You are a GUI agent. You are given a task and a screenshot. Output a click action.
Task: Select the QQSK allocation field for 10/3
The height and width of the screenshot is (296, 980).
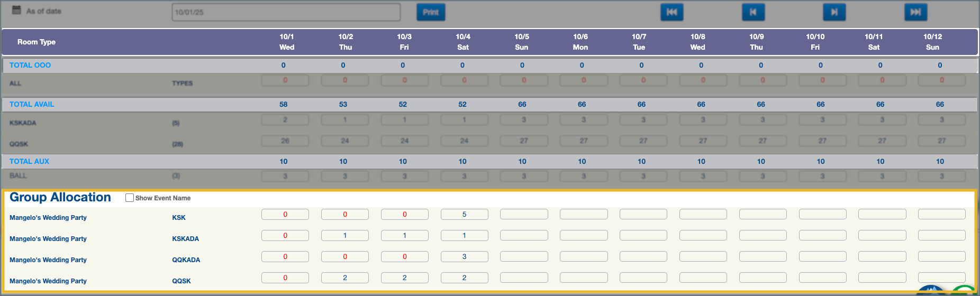404,277
